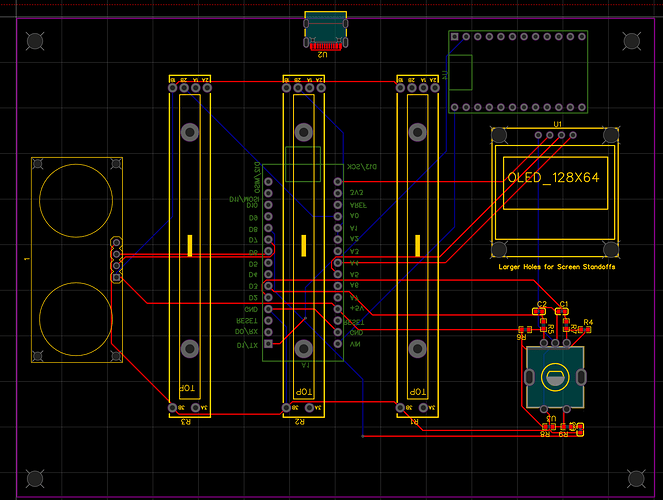The height and width of the screenshot is (500, 663).
Task: Select resistor R9 footprint
Action: pyautogui.click(x=567, y=427)
